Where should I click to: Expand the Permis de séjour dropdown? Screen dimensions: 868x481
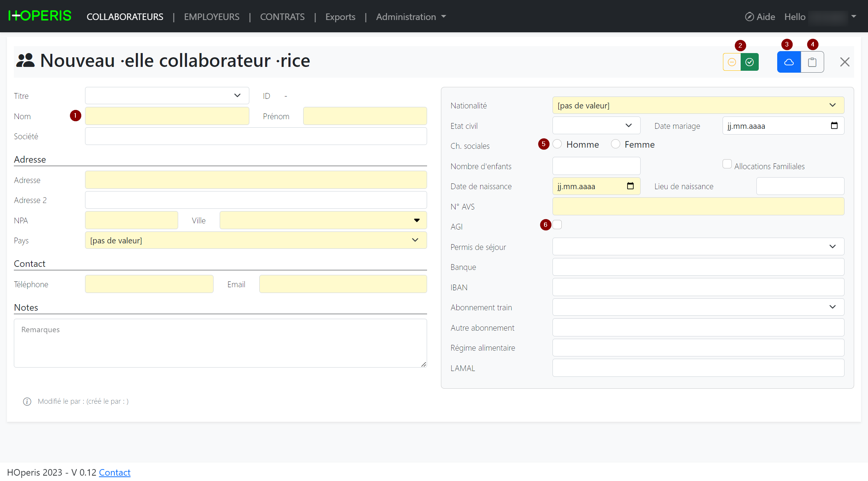[x=698, y=246]
